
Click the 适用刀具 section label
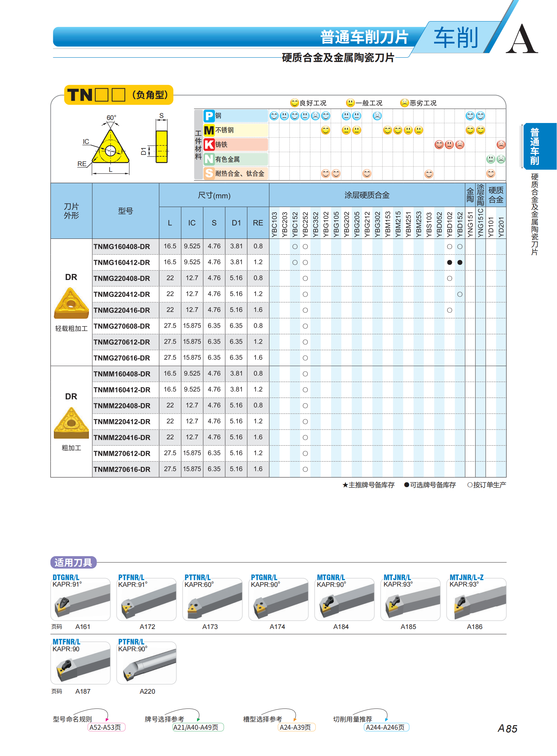coord(73,562)
